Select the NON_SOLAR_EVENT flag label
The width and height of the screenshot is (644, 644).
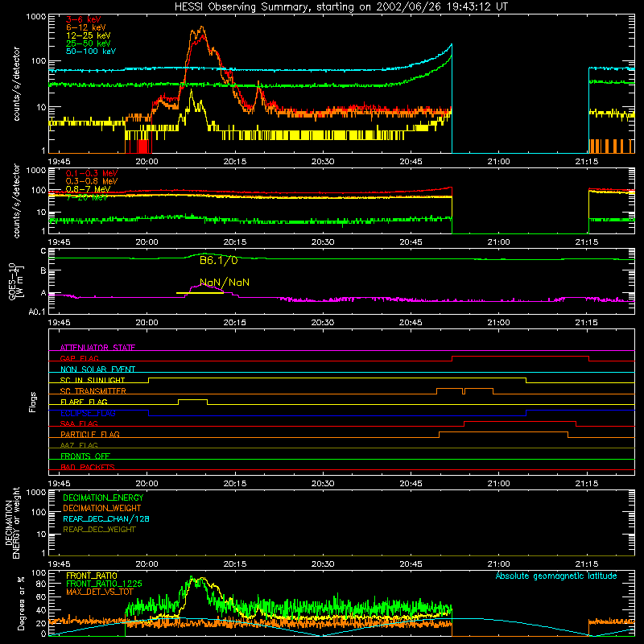(x=97, y=369)
